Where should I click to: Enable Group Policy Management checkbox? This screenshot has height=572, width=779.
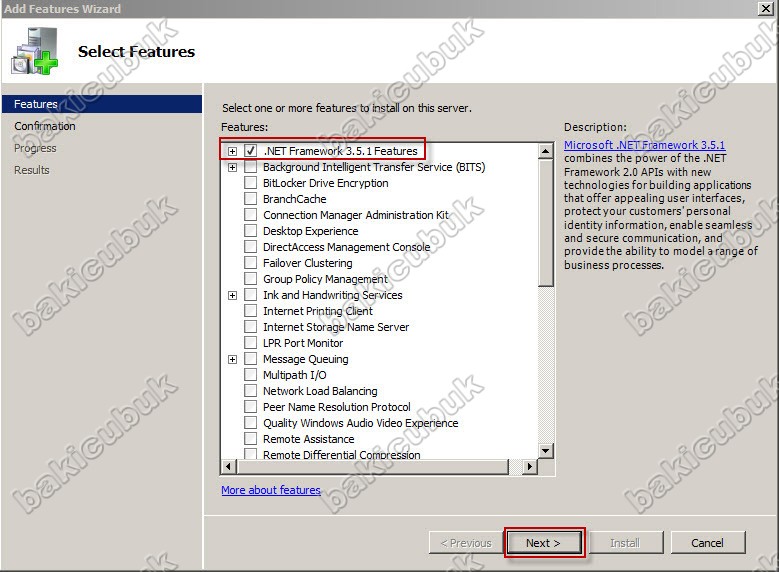250,279
